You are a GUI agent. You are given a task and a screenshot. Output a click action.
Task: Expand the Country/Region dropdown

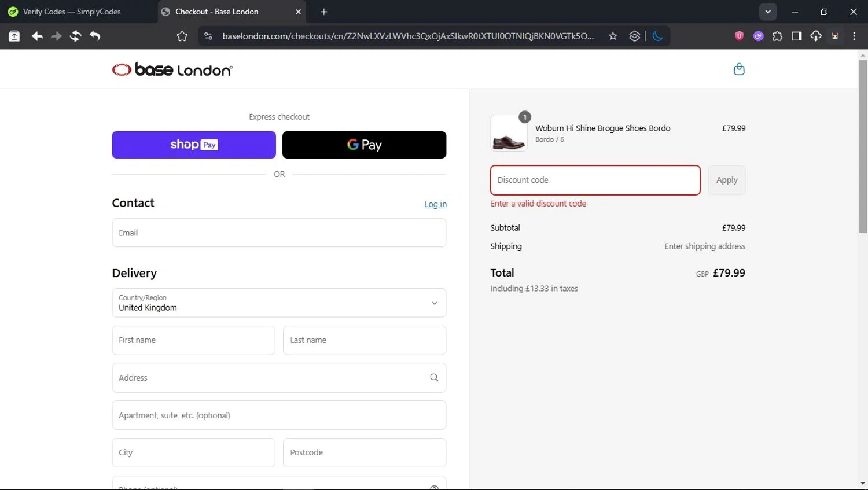pos(279,303)
